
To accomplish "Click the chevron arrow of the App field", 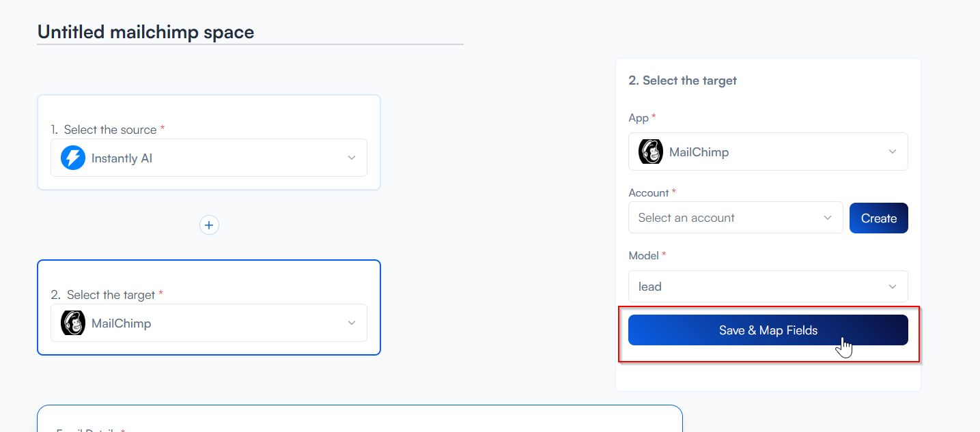I will point(893,152).
